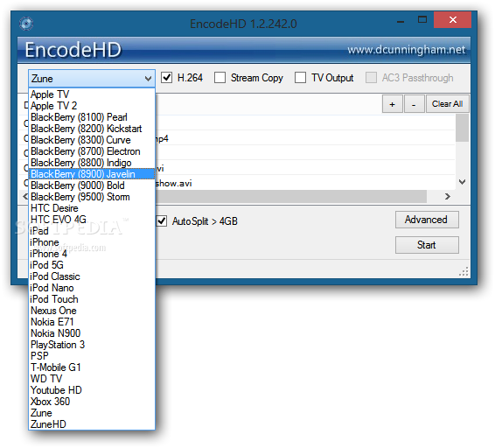Select ZuneHD in list
The height and width of the screenshot is (448, 495).
92,424
